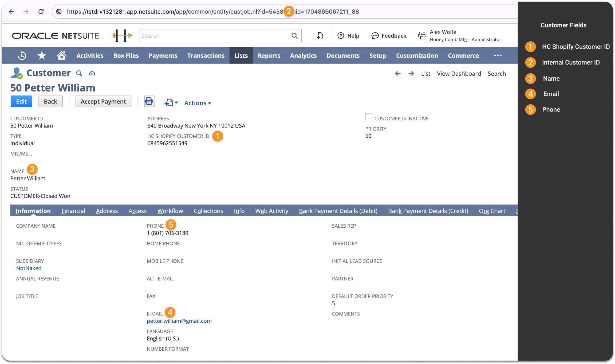The width and height of the screenshot is (615, 364).
Task: Open the Box Files menu
Action: click(x=126, y=56)
